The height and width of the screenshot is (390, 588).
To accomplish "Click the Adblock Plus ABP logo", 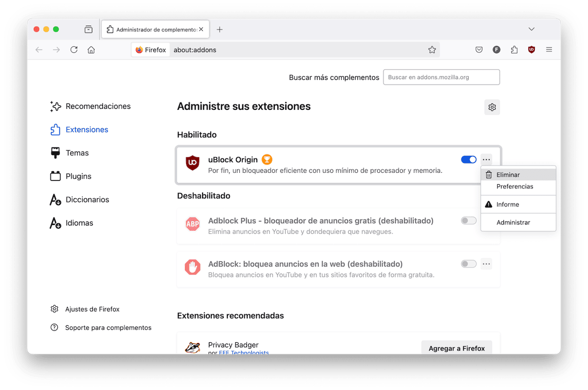I will [x=192, y=224].
